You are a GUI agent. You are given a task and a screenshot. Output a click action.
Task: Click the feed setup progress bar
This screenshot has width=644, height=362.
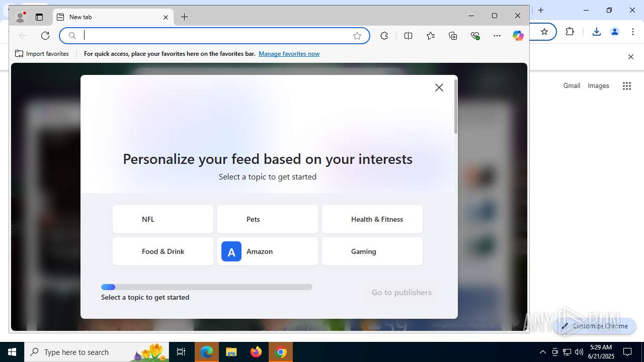pos(207,287)
